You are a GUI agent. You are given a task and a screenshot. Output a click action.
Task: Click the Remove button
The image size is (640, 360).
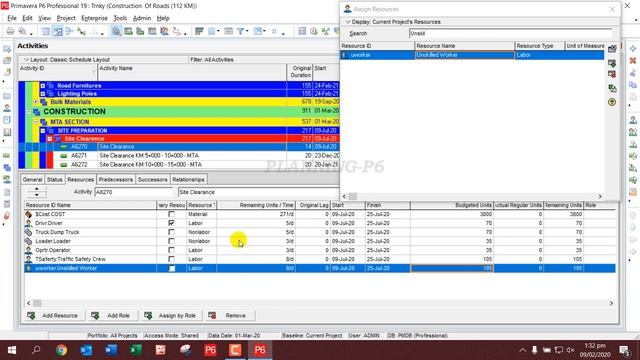[230, 316]
